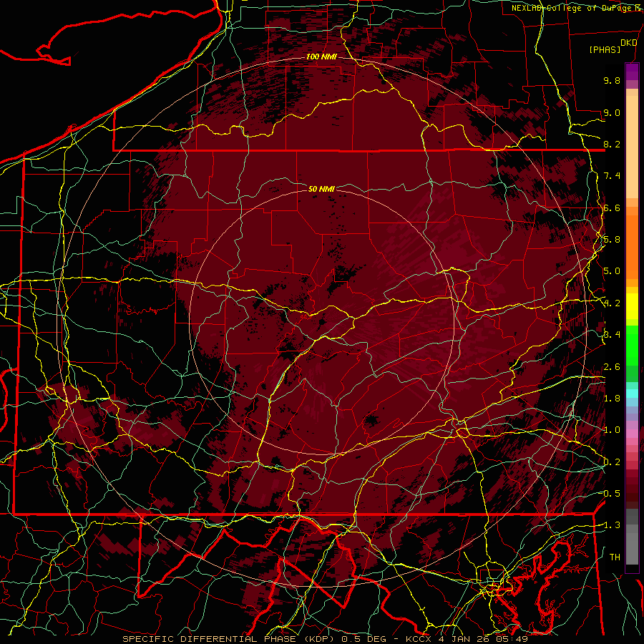Select the 1.0 value on the color scale

point(612,430)
